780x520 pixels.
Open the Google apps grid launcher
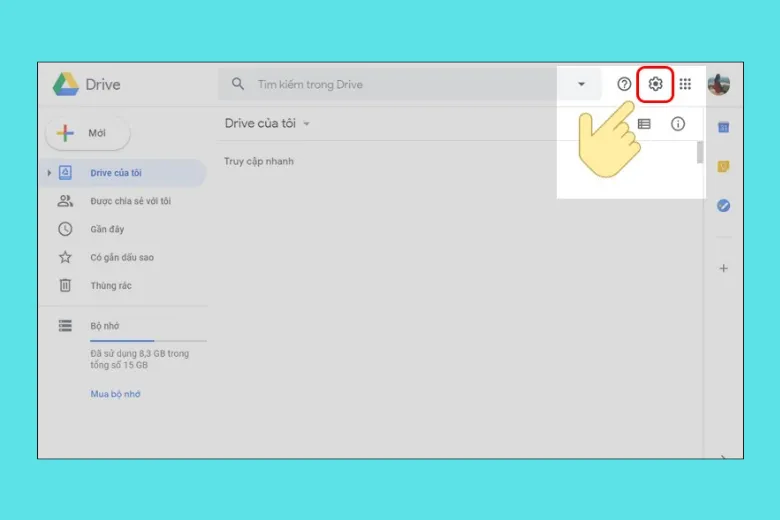pyautogui.click(x=685, y=84)
